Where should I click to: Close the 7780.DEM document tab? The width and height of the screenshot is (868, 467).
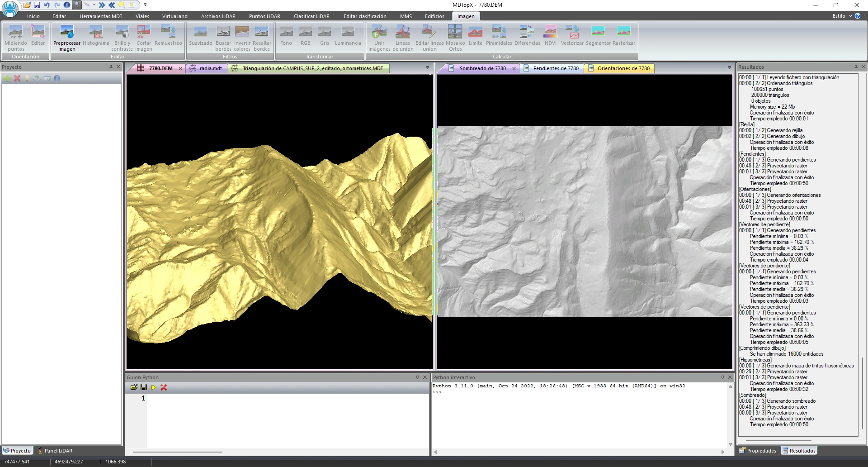coord(180,68)
